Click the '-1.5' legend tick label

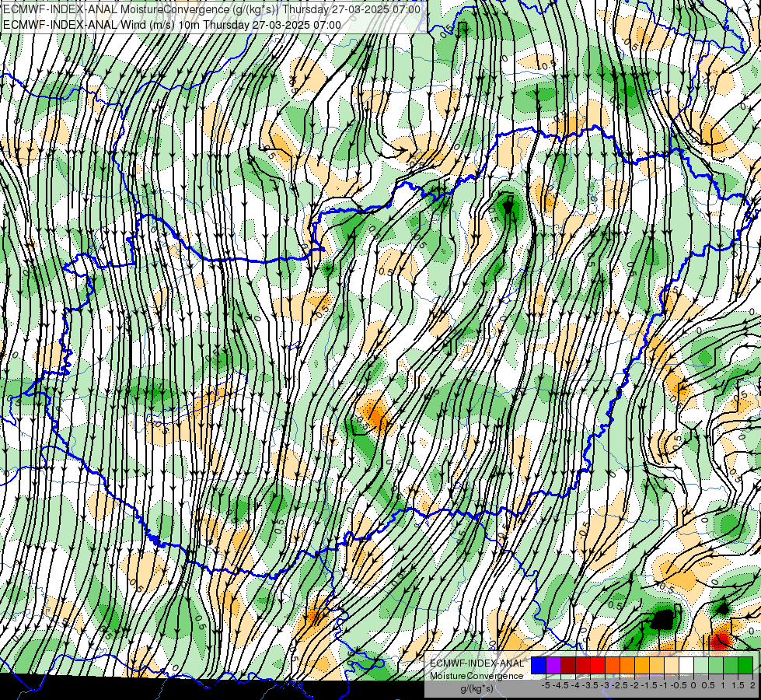coord(649,685)
